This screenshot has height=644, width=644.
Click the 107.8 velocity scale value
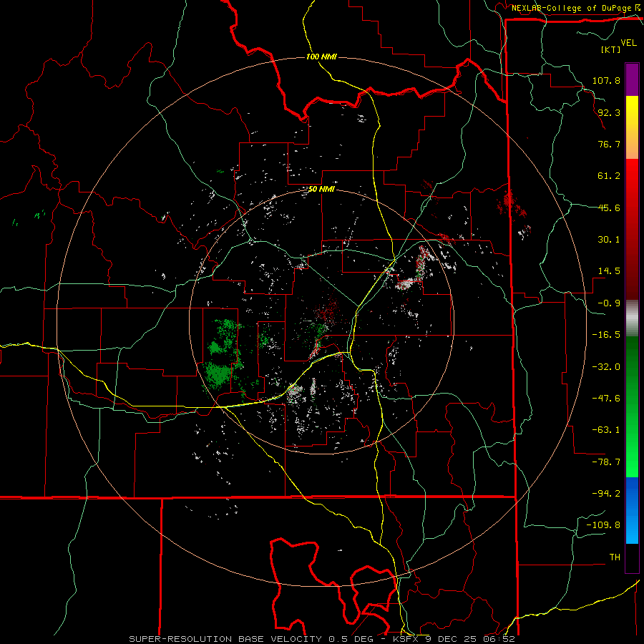tap(606, 80)
